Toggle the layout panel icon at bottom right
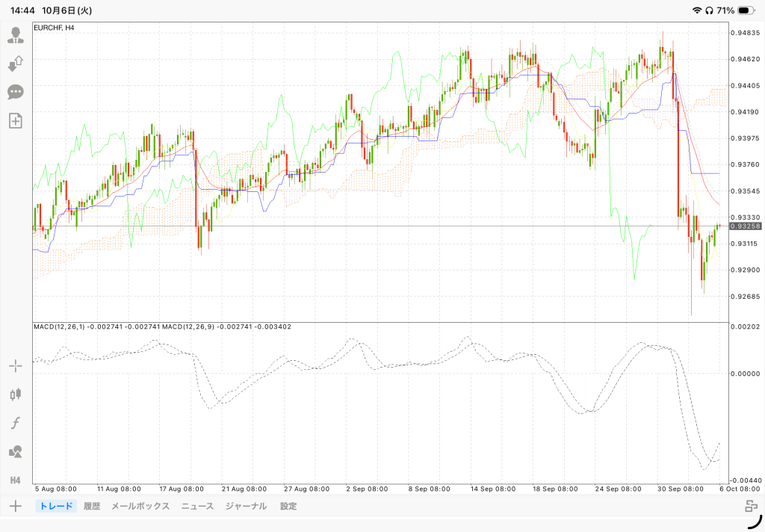This screenshot has width=765, height=532. [752, 506]
